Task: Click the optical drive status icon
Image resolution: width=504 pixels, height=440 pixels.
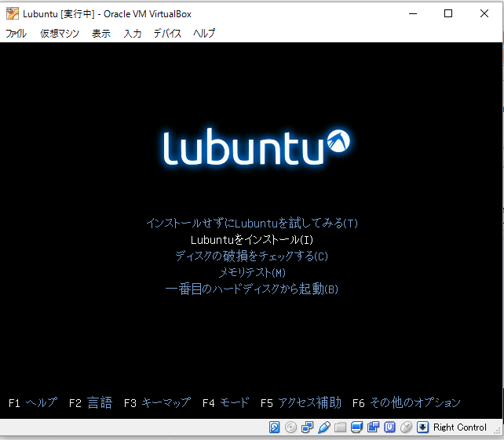Action: [291, 427]
